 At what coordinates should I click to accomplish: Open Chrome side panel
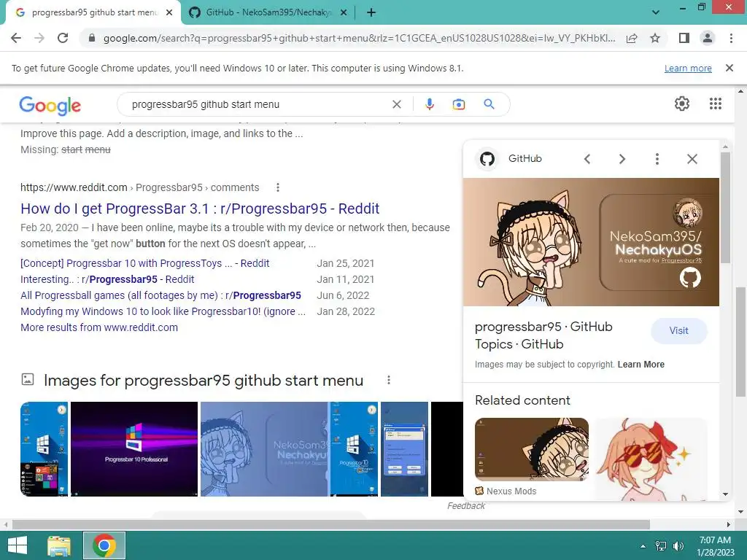click(x=684, y=38)
